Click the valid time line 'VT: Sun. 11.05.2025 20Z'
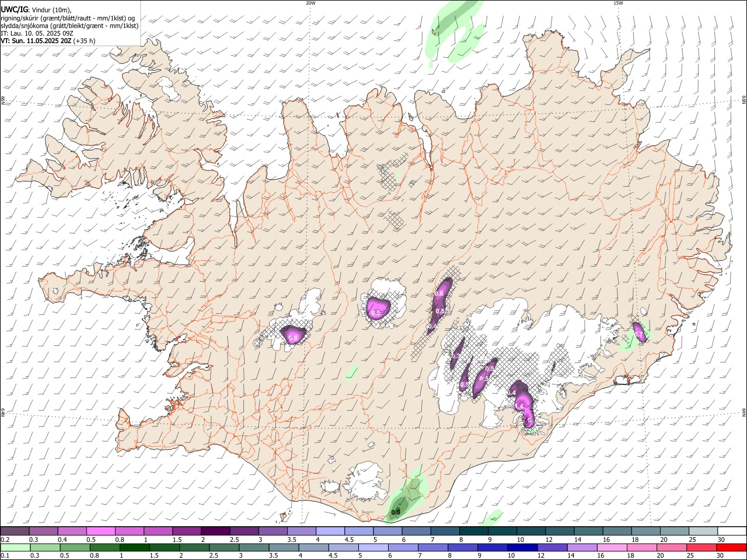This screenshot has height=560, width=747. [x=36, y=41]
